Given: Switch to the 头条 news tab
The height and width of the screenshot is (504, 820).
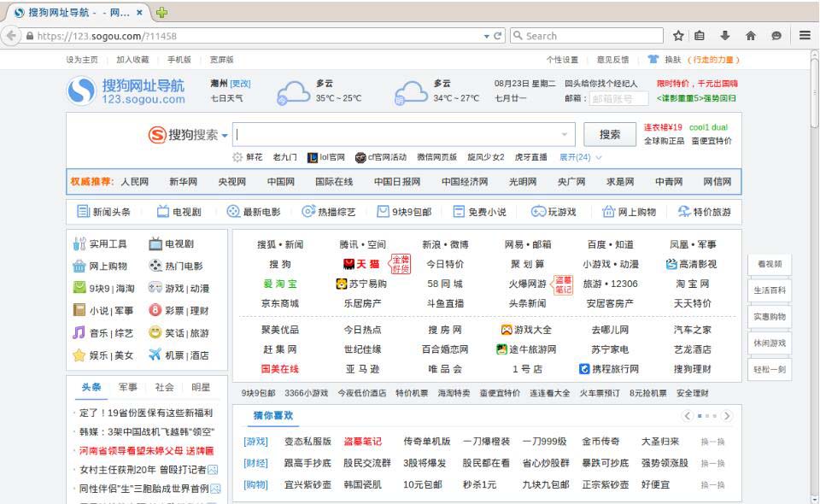Looking at the screenshot, I should click(x=91, y=387).
